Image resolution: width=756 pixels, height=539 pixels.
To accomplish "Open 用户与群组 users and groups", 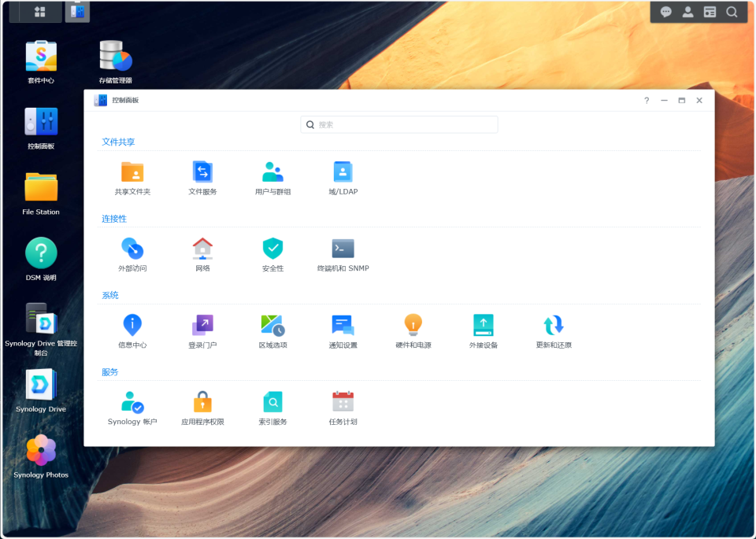I will click(x=273, y=177).
